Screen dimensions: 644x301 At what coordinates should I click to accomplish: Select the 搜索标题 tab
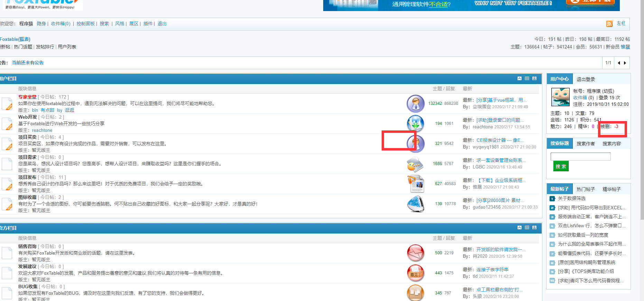pos(559,143)
